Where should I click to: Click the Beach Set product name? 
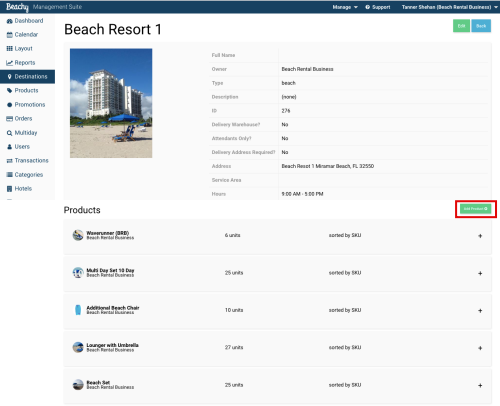point(98,382)
